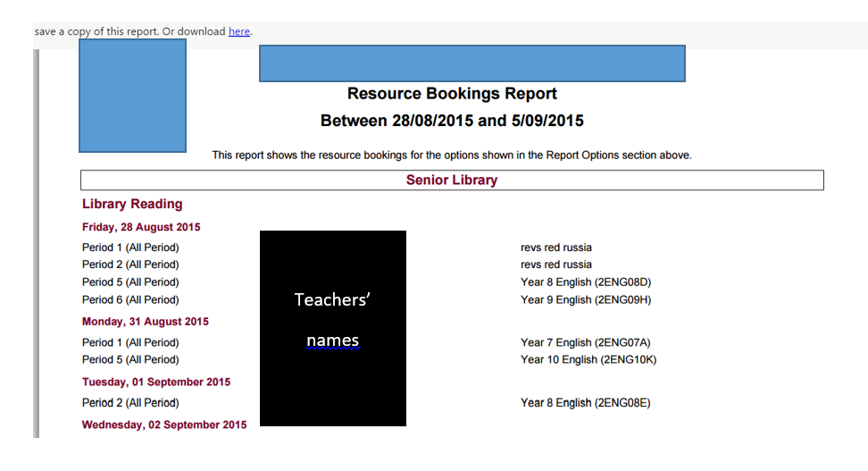Click the wide blue banner above the title
Screen dimensions: 868x471
[472, 63]
